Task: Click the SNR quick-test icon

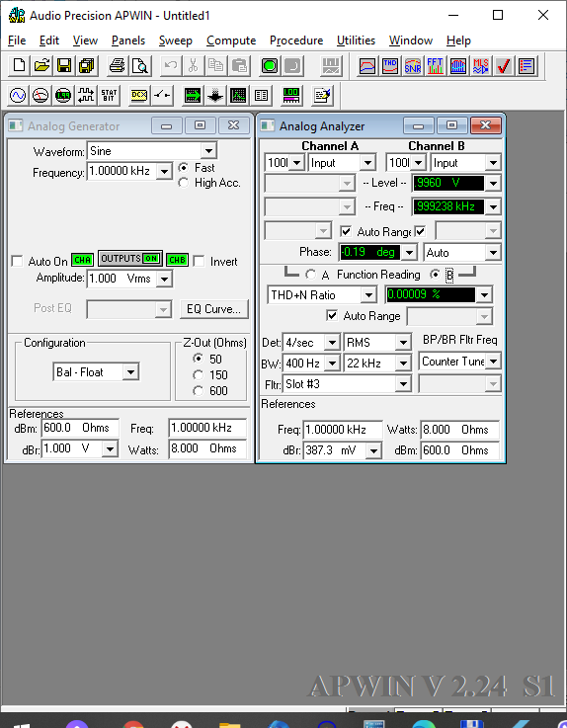Action: click(x=413, y=66)
